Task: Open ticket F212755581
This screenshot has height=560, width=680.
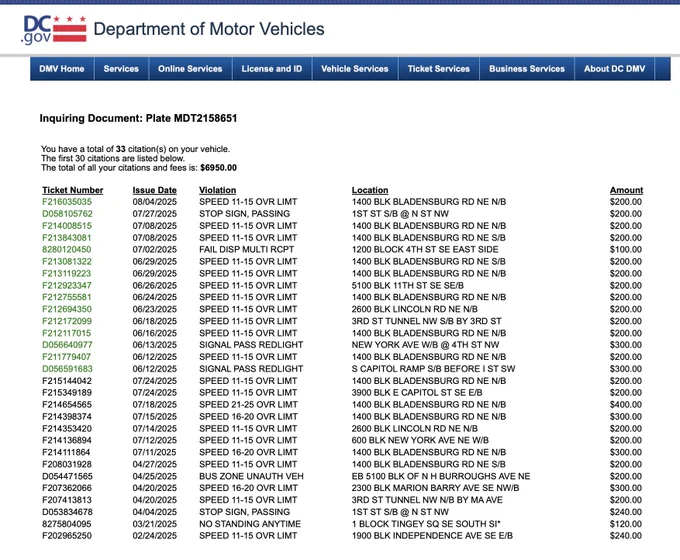Action: 67,297
